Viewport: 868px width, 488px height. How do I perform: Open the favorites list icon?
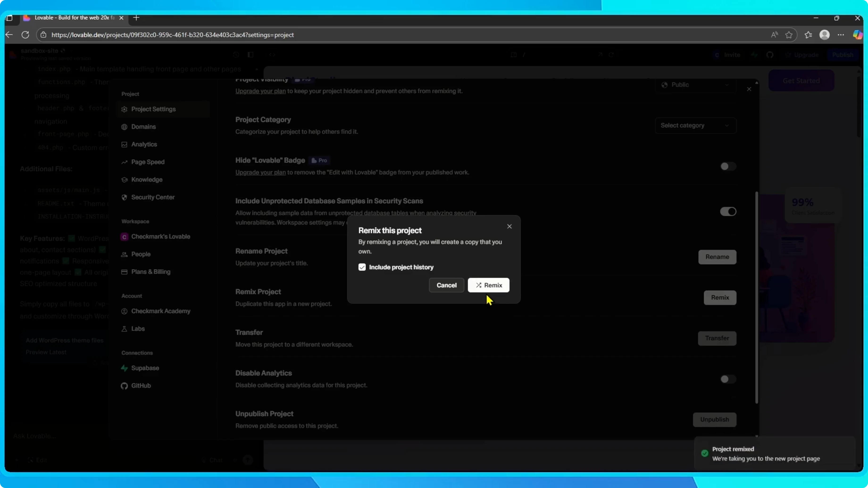tap(808, 35)
